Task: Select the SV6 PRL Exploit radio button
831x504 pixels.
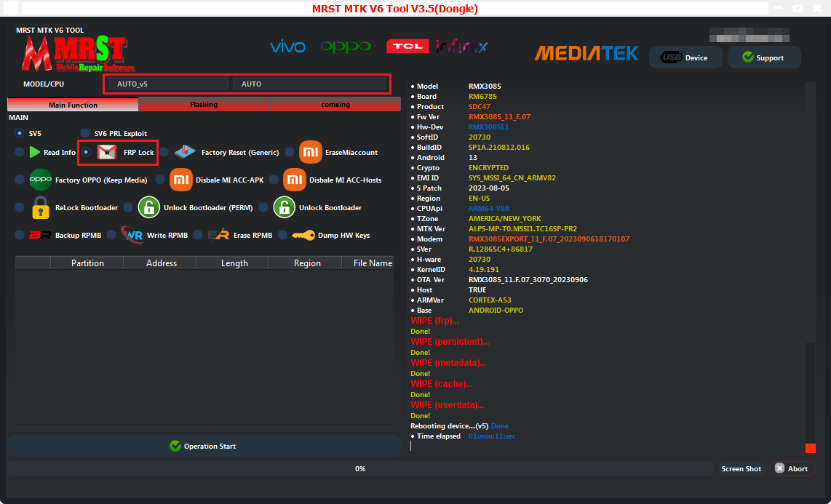Action: [x=85, y=133]
